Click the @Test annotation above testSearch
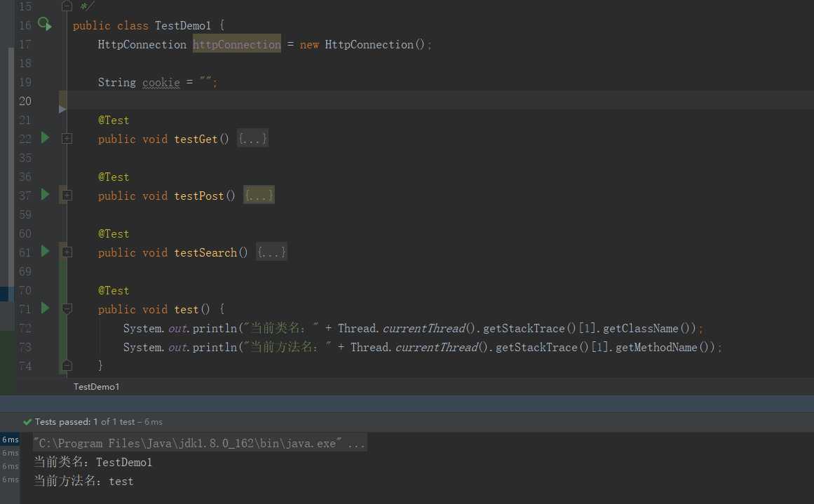This screenshot has height=504, width=814. point(114,234)
